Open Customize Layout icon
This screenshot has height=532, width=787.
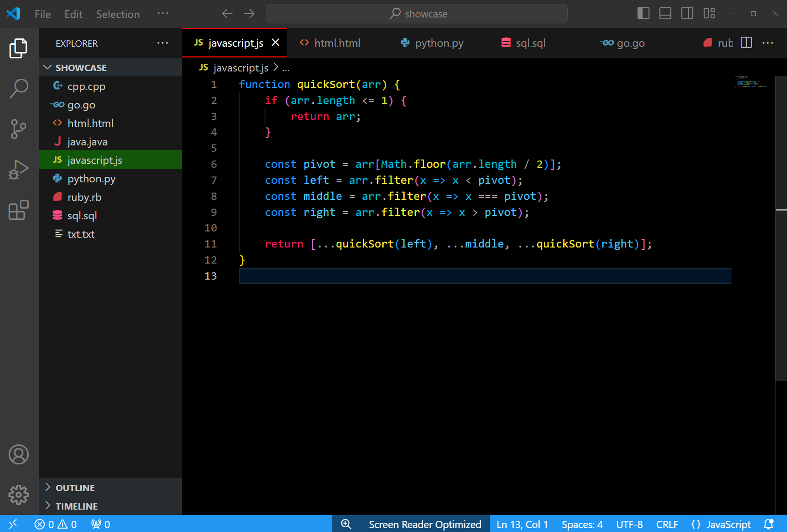709,14
